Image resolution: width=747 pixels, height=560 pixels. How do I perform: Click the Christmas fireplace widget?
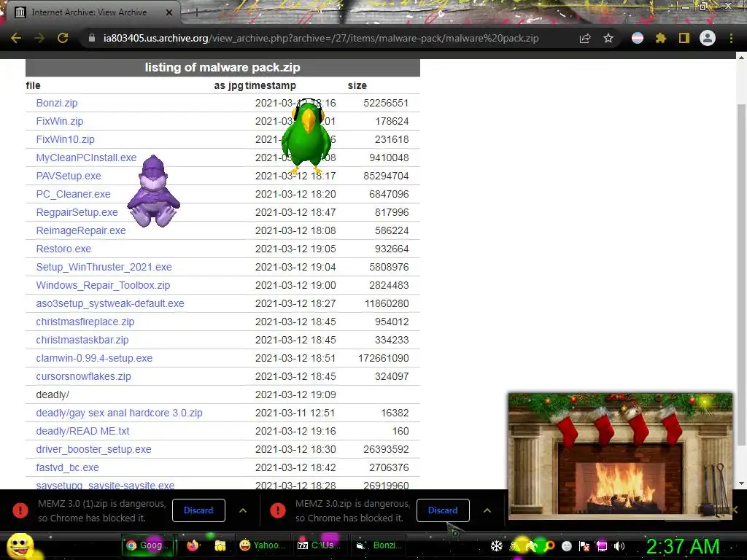pyautogui.click(x=620, y=456)
